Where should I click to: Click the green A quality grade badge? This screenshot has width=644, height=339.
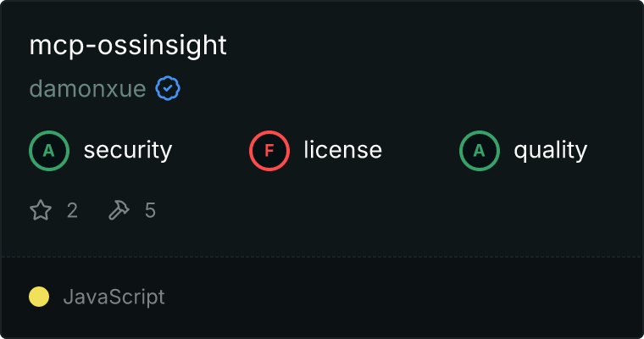pos(480,151)
